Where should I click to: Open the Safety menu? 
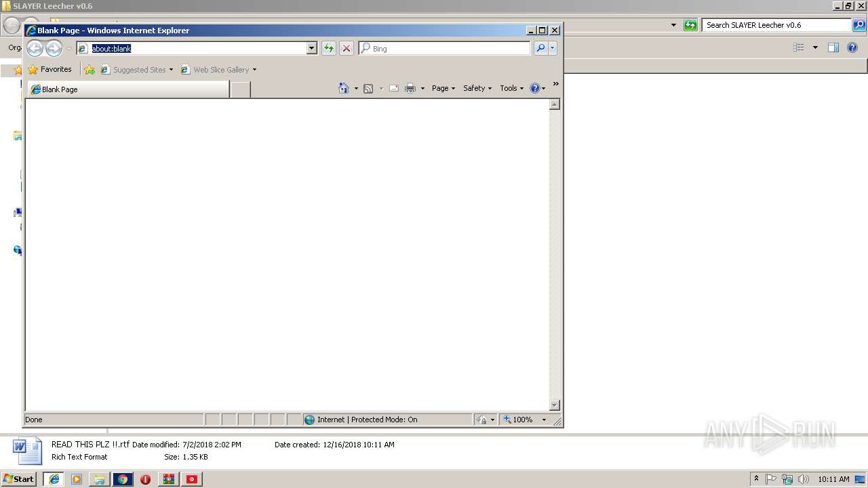pos(477,88)
